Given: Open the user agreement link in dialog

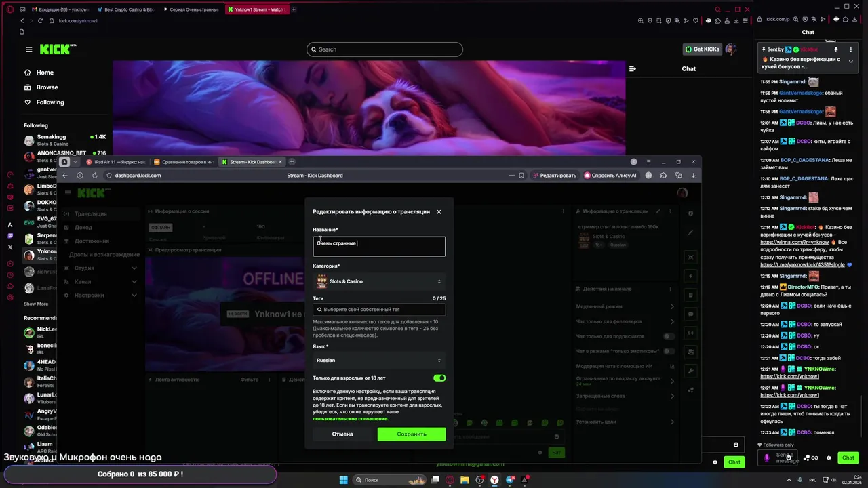Looking at the screenshot, I should (350, 418).
